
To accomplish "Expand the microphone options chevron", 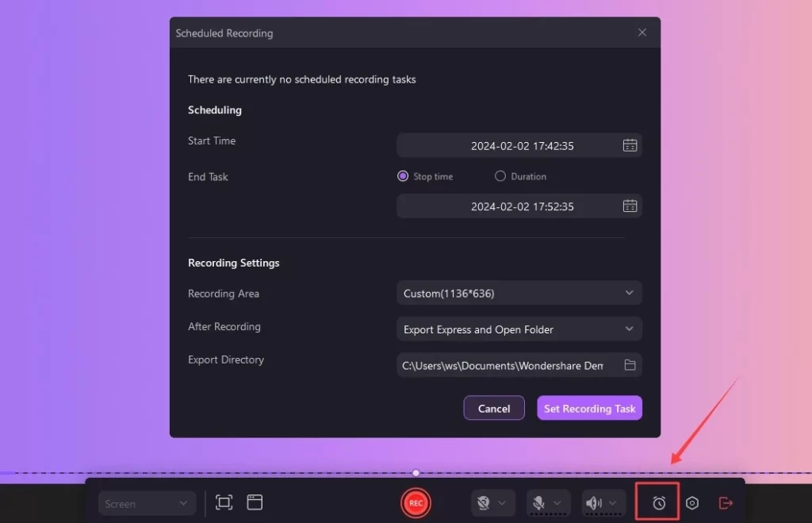I will (557, 503).
